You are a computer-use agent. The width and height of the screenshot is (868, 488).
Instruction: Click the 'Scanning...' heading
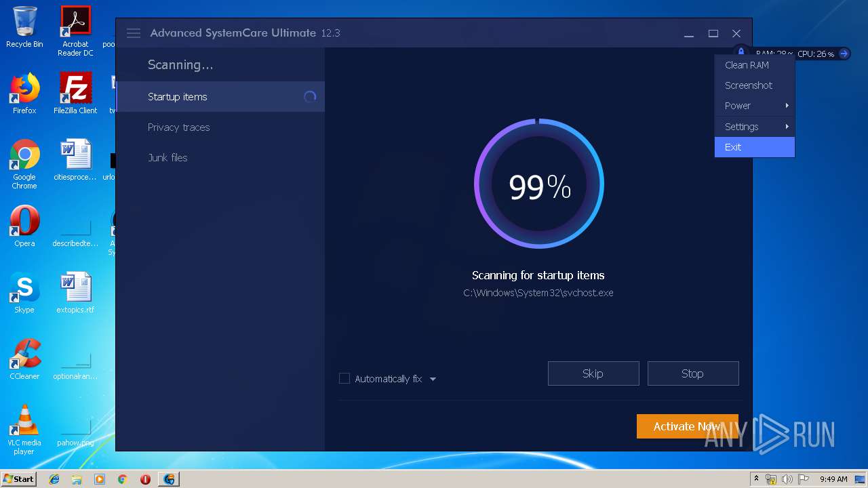(180, 65)
